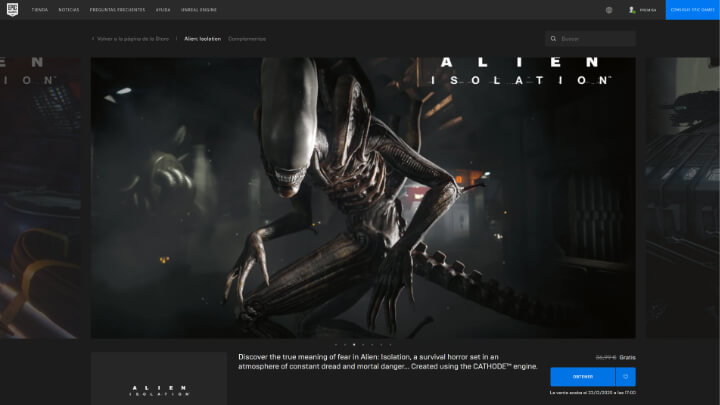Select the Alien: Isolation tab
Screen dimensions: 720x405
point(202,39)
